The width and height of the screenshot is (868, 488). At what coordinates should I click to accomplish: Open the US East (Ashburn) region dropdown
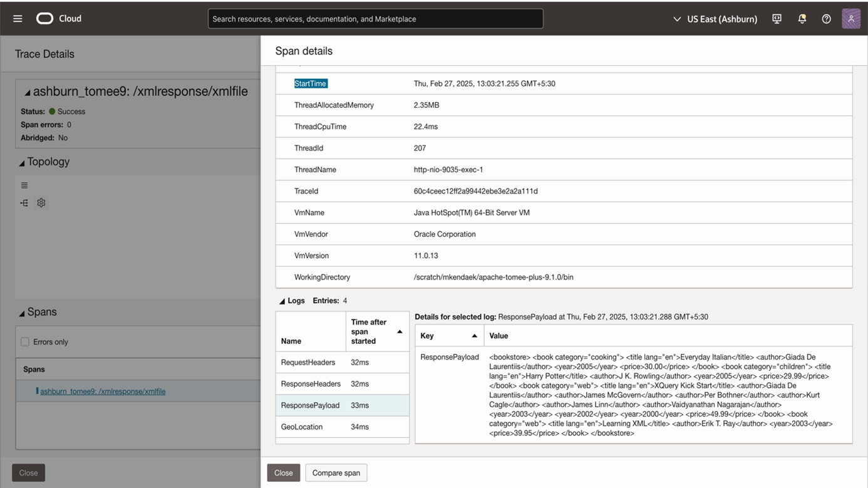click(x=715, y=19)
